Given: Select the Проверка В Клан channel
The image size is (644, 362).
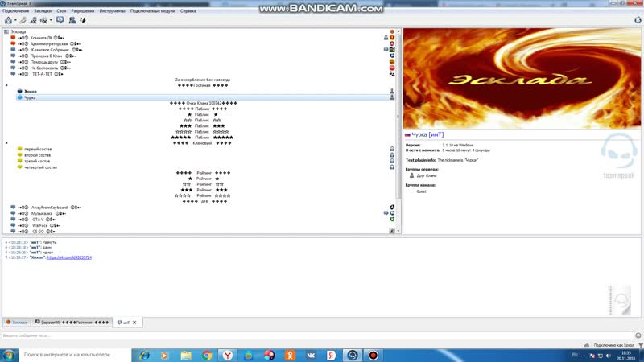Looking at the screenshot, I should click(x=47, y=56).
